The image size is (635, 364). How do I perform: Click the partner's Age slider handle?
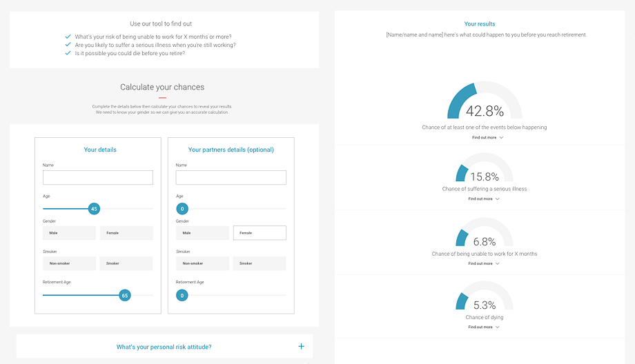coord(182,209)
